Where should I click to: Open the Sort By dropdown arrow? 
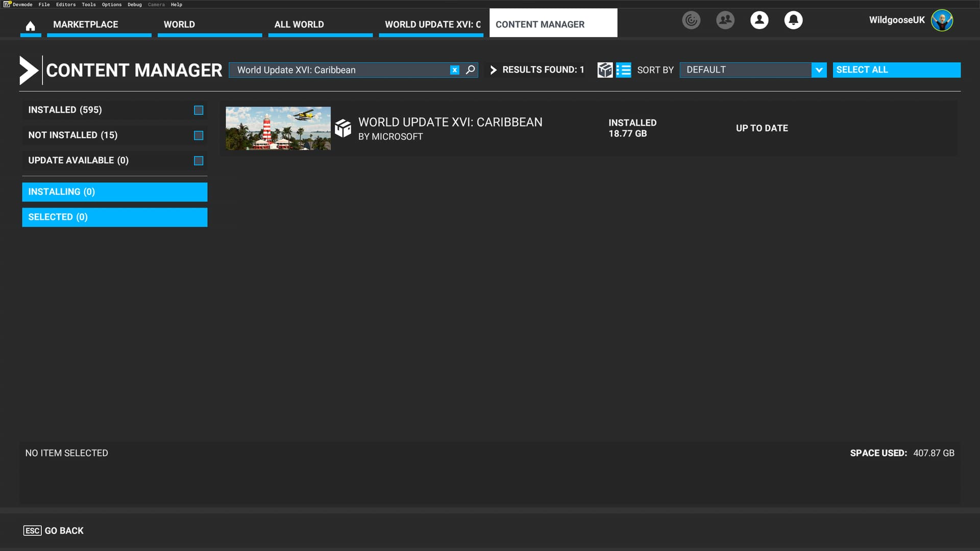pyautogui.click(x=819, y=70)
